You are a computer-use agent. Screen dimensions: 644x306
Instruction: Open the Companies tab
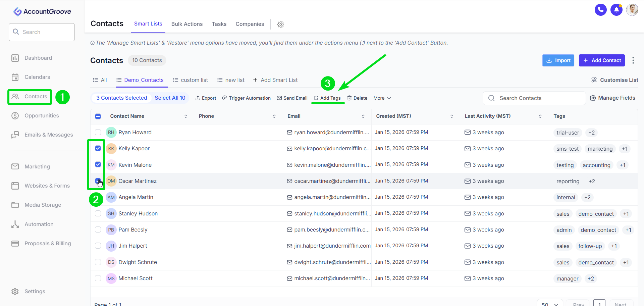pyautogui.click(x=250, y=24)
